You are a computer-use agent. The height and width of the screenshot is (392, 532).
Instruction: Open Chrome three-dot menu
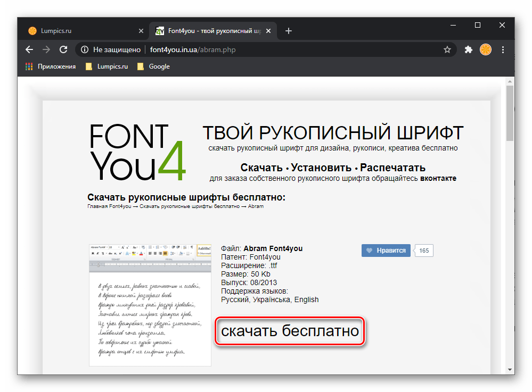[x=503, y=49]
